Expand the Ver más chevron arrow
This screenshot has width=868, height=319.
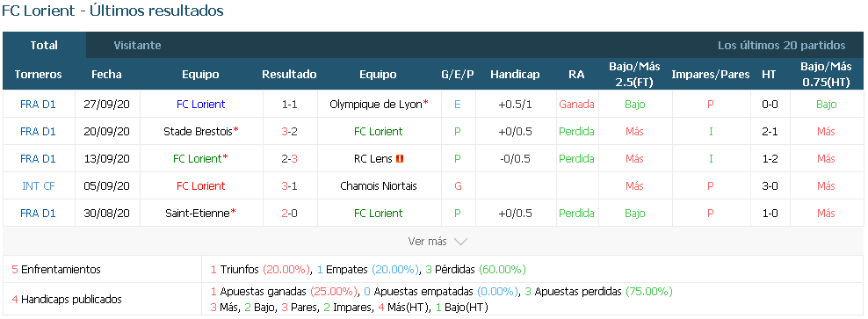point(460,242)
